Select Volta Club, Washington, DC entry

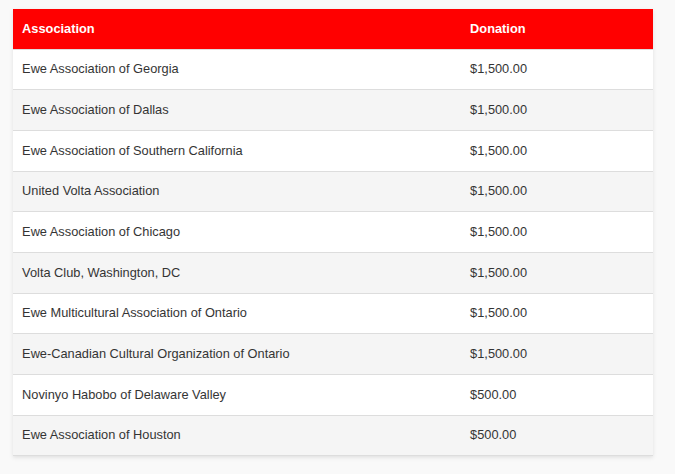(101, 273)
